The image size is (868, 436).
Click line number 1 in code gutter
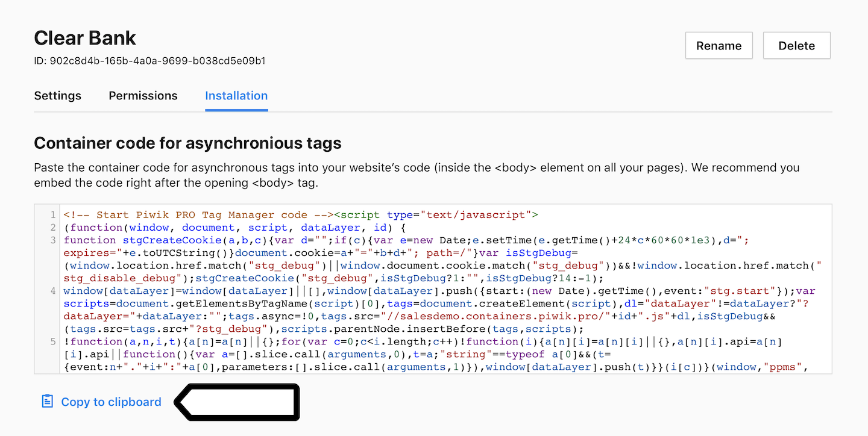(x=53, y=215)
